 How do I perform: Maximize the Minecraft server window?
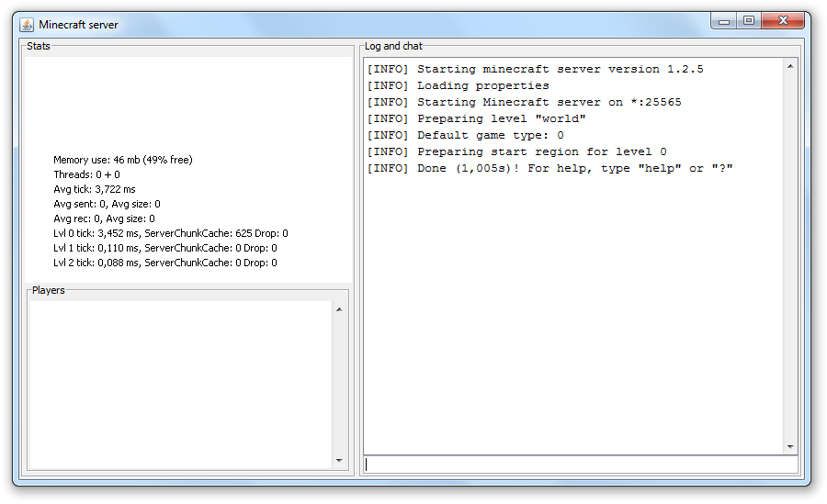point(749,20)
